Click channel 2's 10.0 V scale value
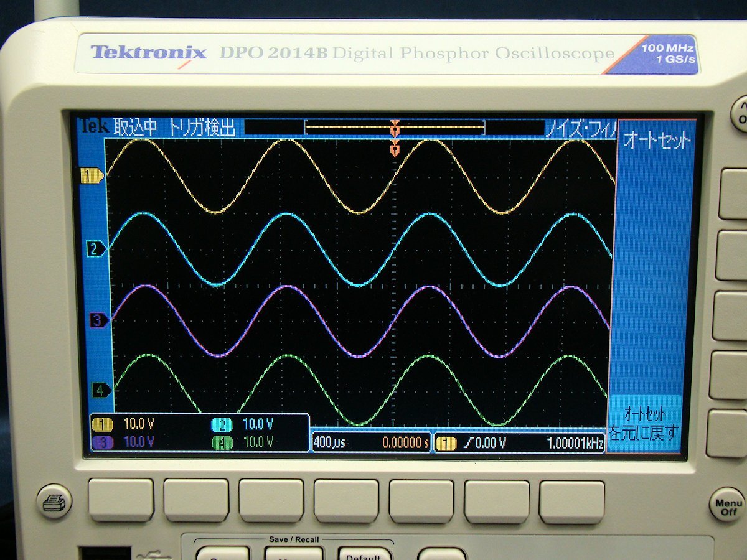 pos(258,425)
